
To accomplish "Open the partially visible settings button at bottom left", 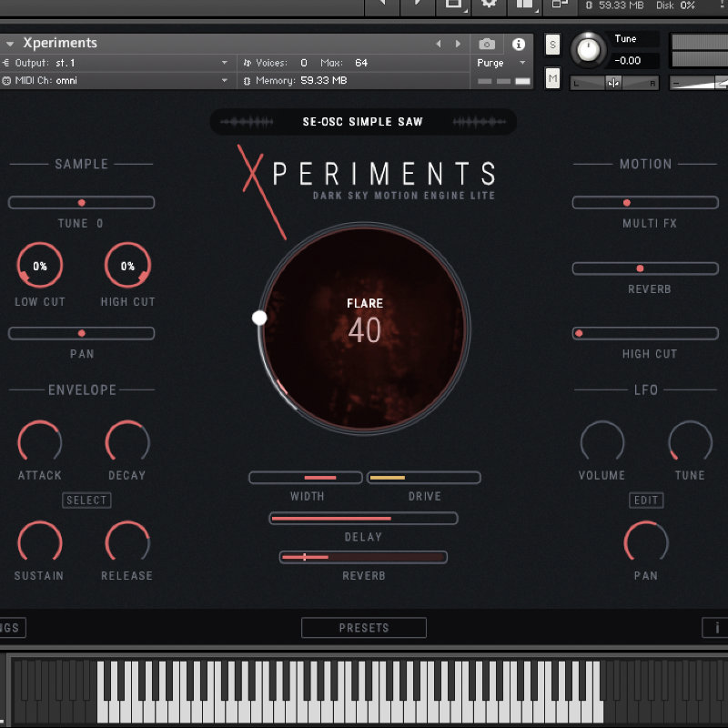I will click(12, 628).
